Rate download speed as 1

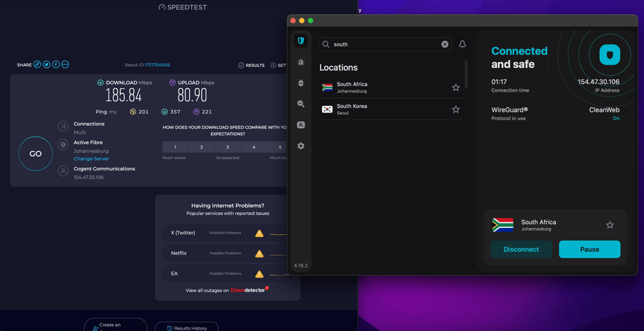click(x=175, y=147)
